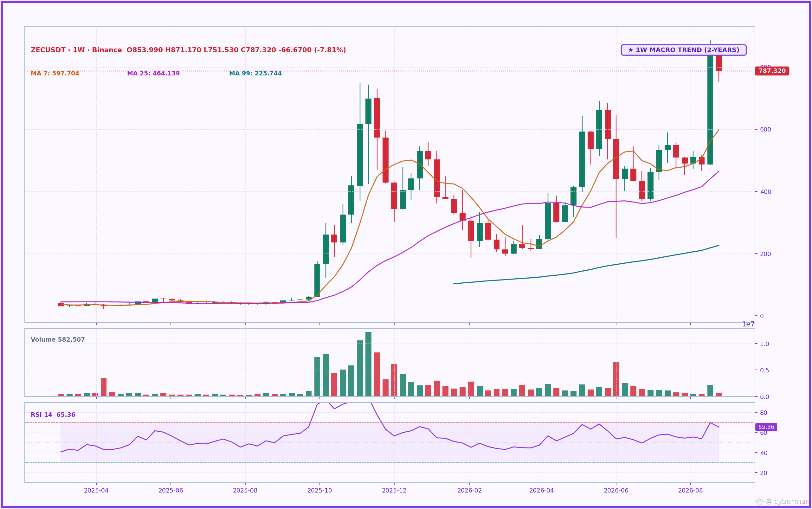Click the 1.0 volume axis label
The image size is (812, 509).
(x=764, y=344)
